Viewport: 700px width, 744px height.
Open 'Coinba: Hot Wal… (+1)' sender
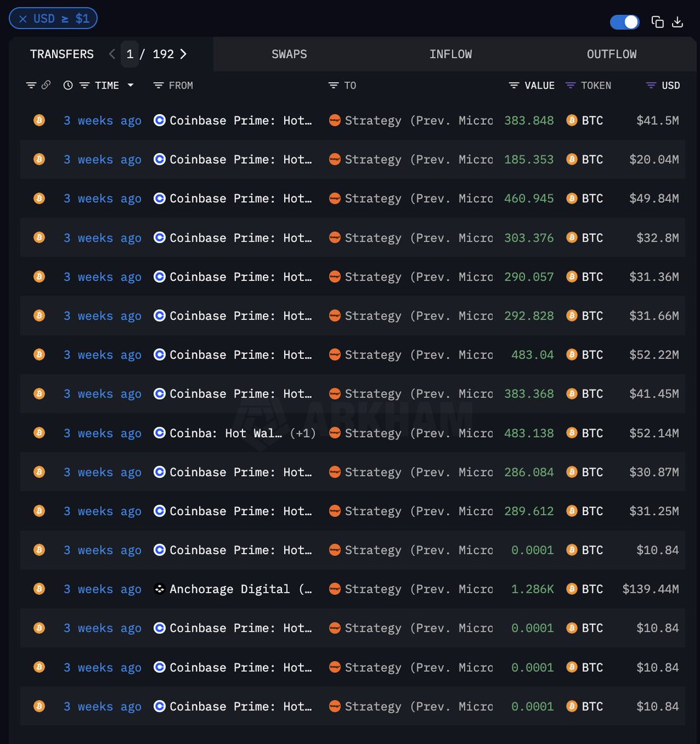click(234, 433)
